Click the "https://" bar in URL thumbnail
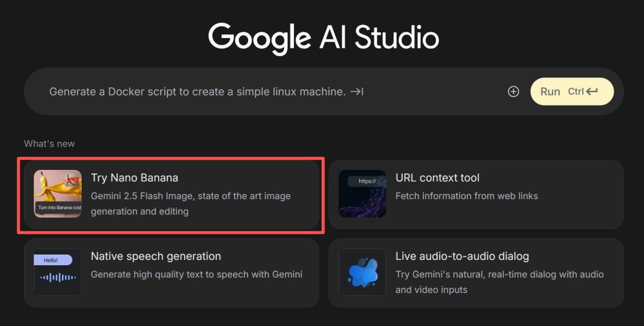 (x=367, y=181)
